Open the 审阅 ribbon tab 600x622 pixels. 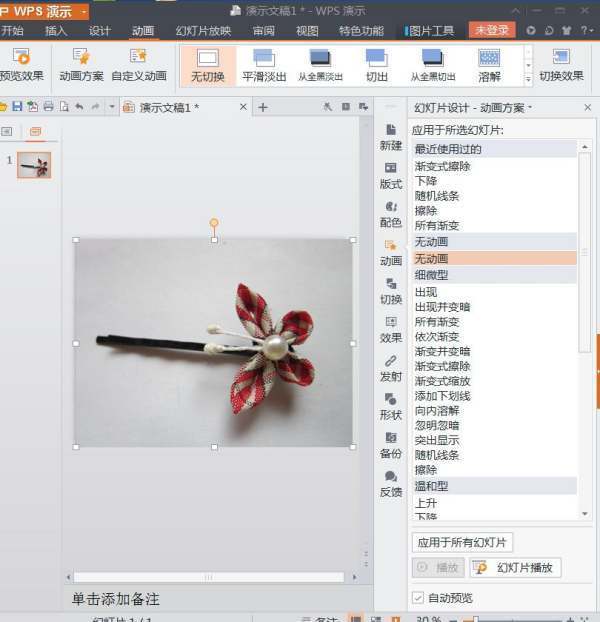tap(264, 31)
